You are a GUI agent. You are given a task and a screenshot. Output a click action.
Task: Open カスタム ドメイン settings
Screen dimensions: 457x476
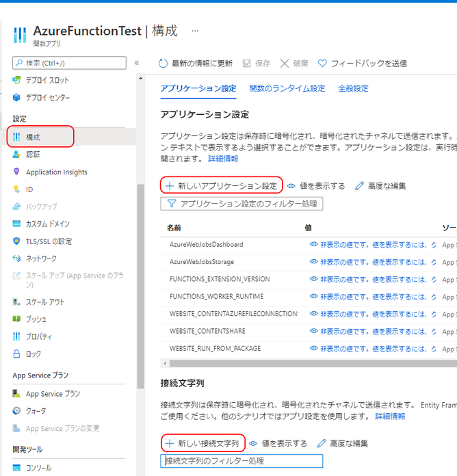41,224
